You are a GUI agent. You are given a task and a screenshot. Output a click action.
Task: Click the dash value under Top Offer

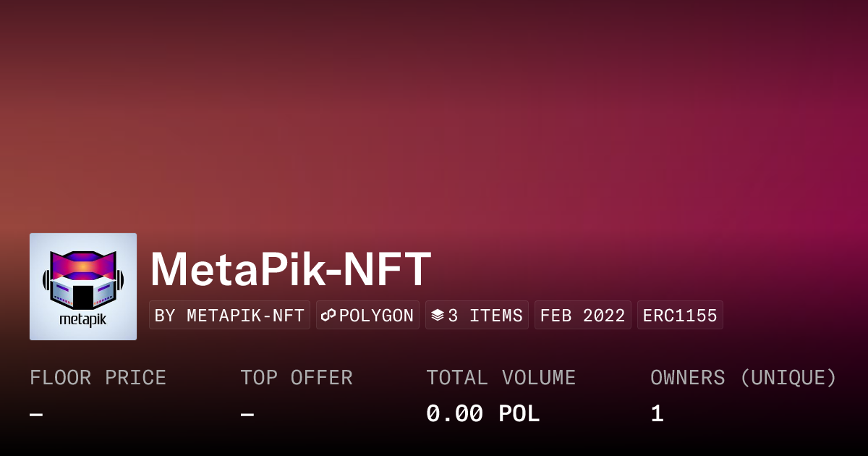coord(247,414)
